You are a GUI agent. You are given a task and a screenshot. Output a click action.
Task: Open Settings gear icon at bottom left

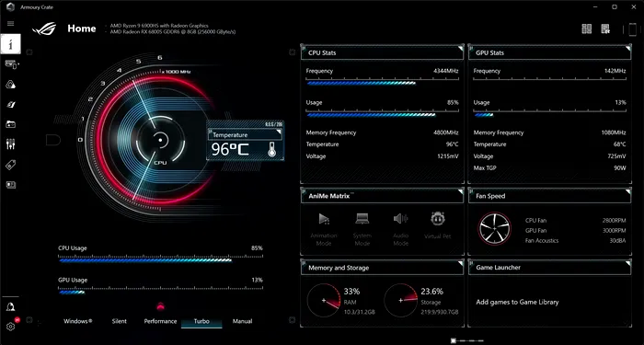[x=11, y=327]
